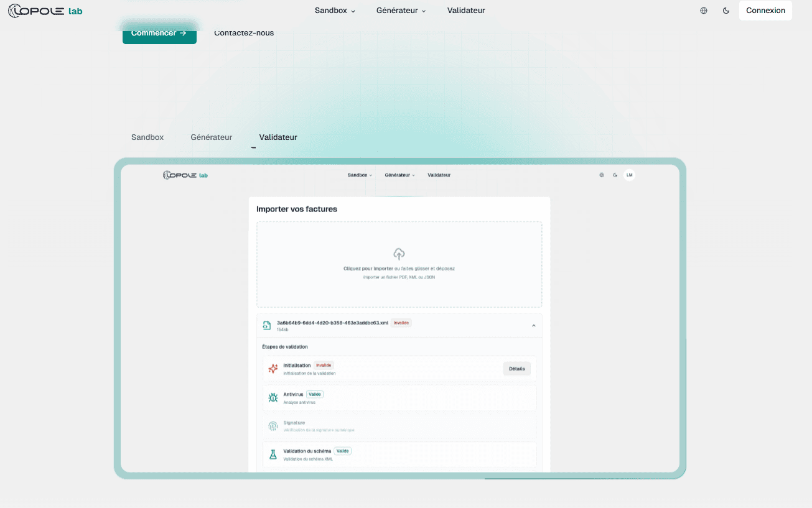Click the globe icon inside the preview

coord(602,175)
